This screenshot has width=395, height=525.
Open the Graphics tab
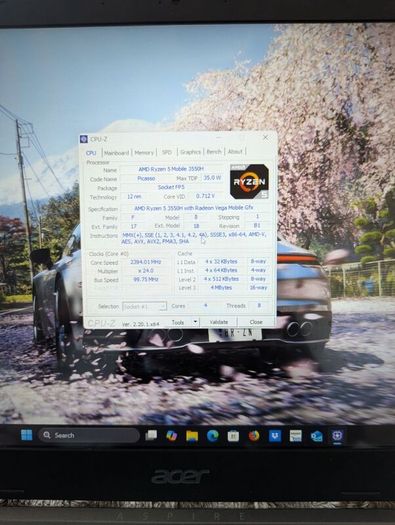[x=190, y=152]
